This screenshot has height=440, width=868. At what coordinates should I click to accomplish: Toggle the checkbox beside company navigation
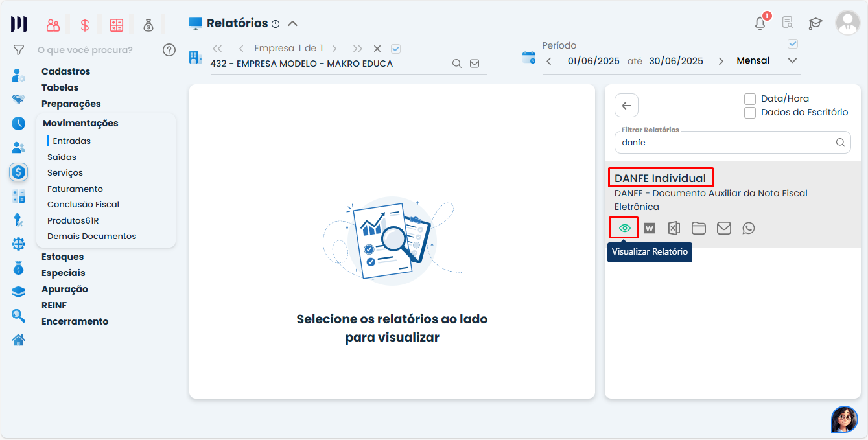[x=396, y=49]
